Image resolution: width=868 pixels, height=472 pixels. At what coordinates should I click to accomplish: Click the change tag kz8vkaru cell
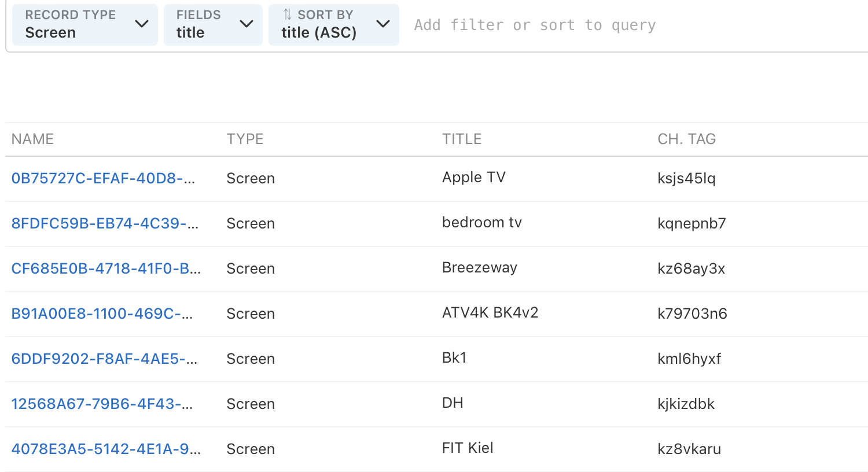(x=689, y=449)
